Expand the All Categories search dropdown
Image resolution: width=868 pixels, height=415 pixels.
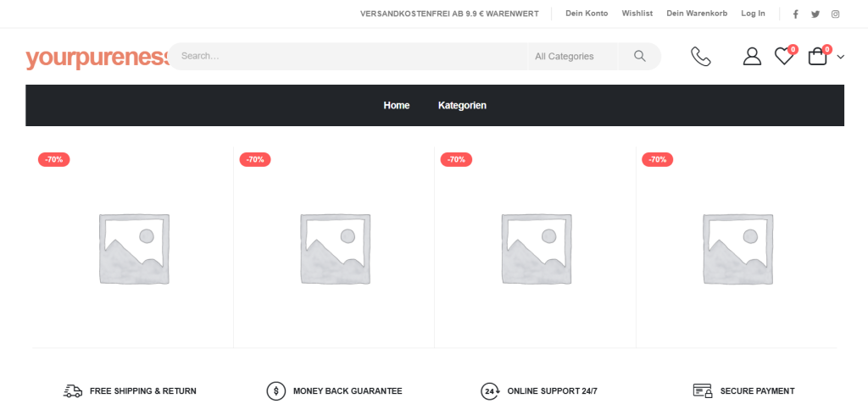pyautogui.click(x=565, y=57)
